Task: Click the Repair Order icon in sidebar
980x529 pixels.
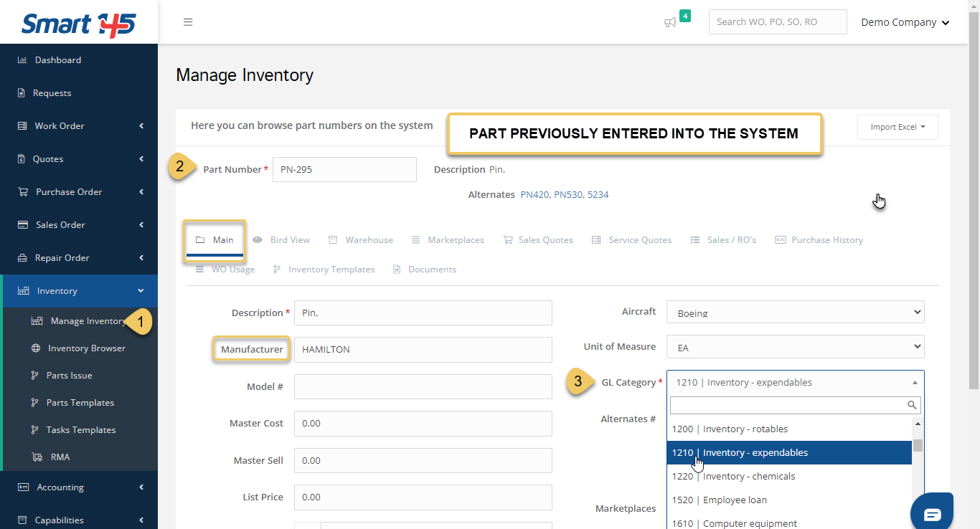Action: [22, 258]
